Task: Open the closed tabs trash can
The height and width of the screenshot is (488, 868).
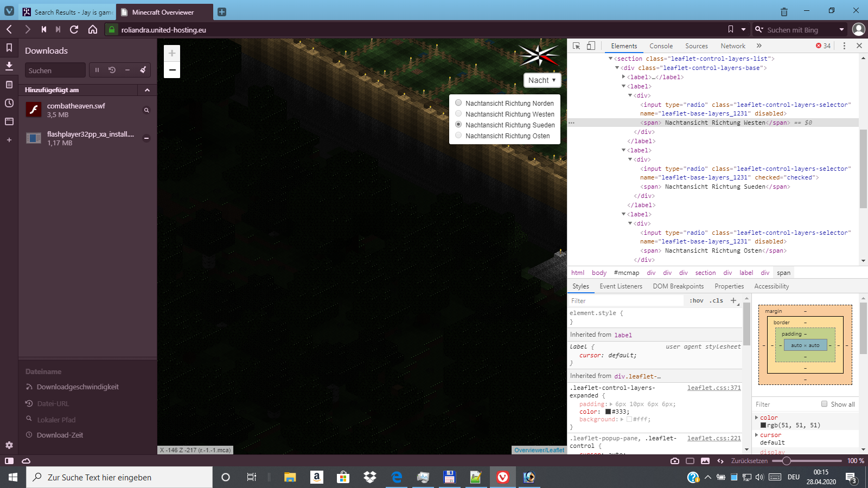Action: 784,11
